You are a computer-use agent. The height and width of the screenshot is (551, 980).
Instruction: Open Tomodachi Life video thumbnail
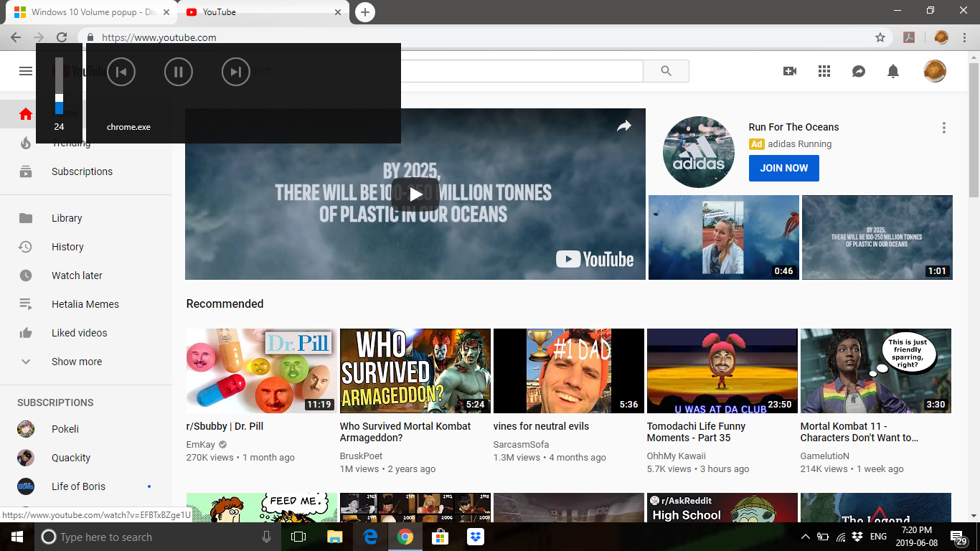coord(722,371)
